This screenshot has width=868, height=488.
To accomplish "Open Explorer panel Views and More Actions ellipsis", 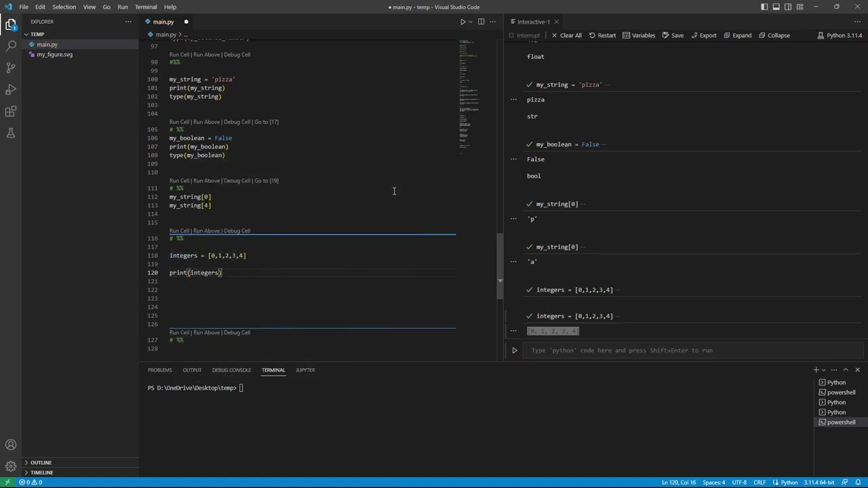I will (x=128, y=22).
